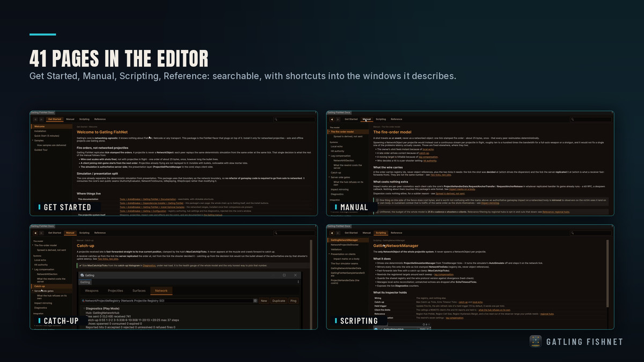Select the Manual tab in Get Started panel

pos(70,119)
